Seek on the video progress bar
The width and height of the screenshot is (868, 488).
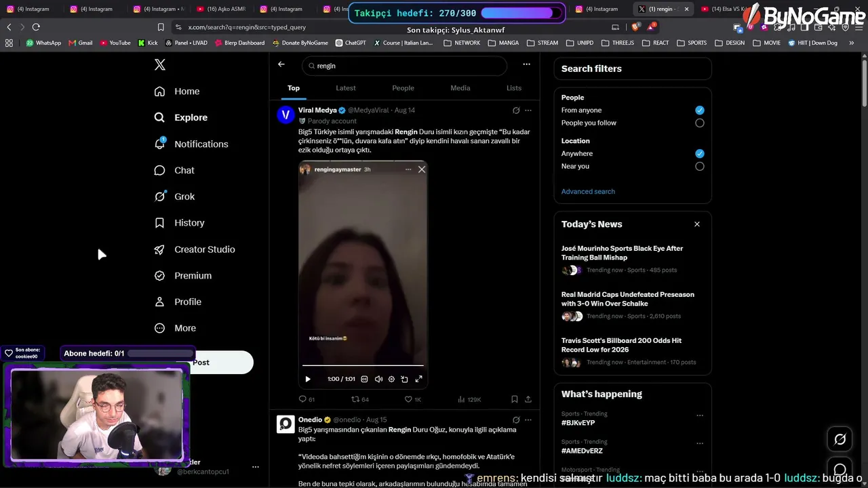[x=363, y=366]
